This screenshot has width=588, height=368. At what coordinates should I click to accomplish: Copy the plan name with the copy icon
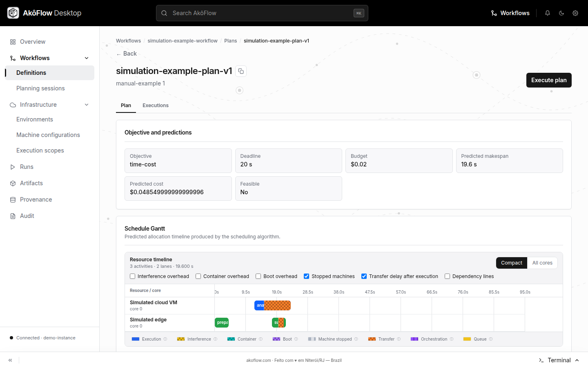click(241, 71)
